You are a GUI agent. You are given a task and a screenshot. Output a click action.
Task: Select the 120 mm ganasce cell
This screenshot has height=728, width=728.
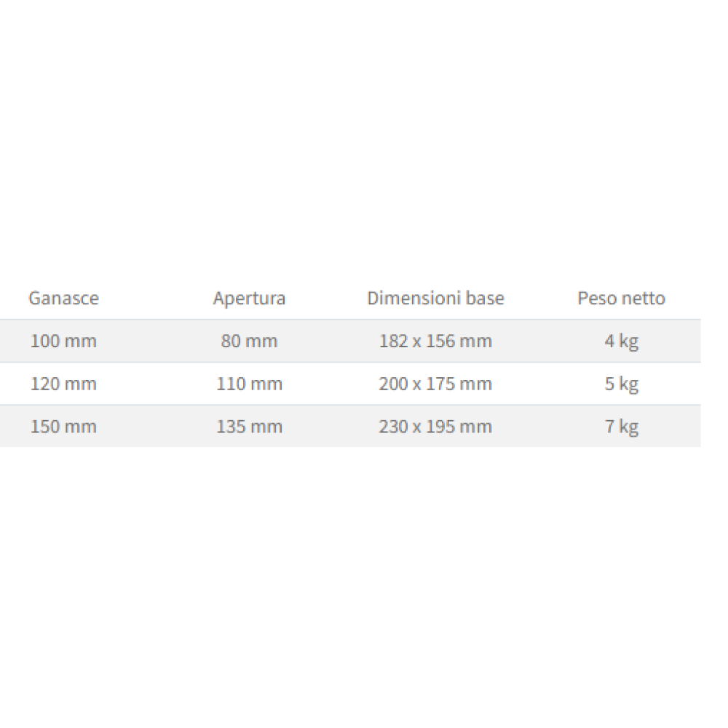click(63, 384)
